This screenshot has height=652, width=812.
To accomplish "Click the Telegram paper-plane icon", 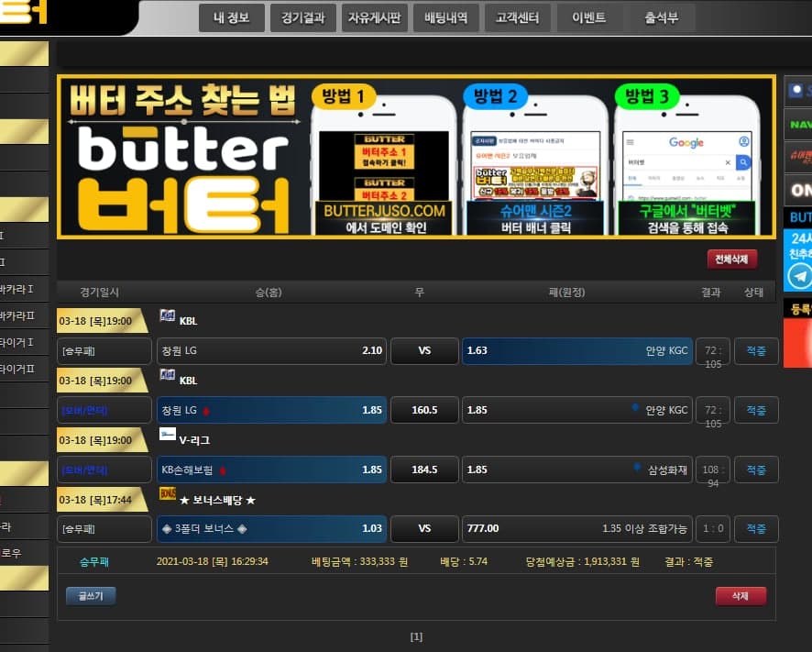I will [799, 276].
